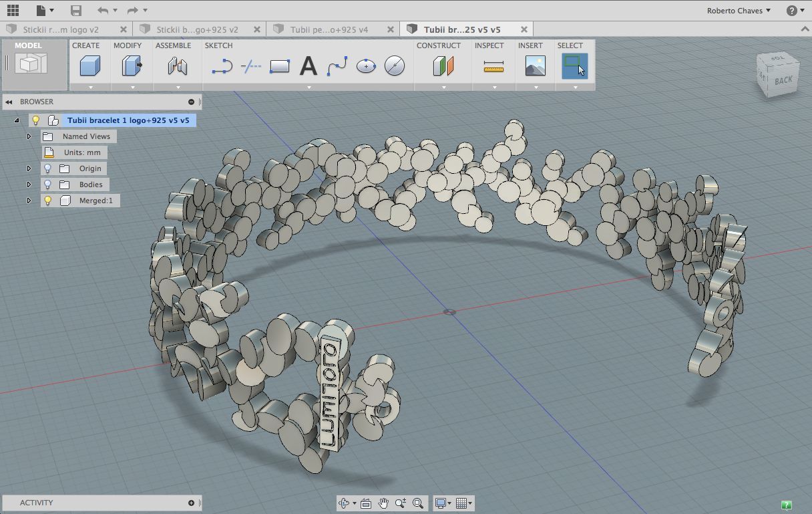Open the data panel grid icon
Viewport: 812px width, 514px height.
[13, 10]
